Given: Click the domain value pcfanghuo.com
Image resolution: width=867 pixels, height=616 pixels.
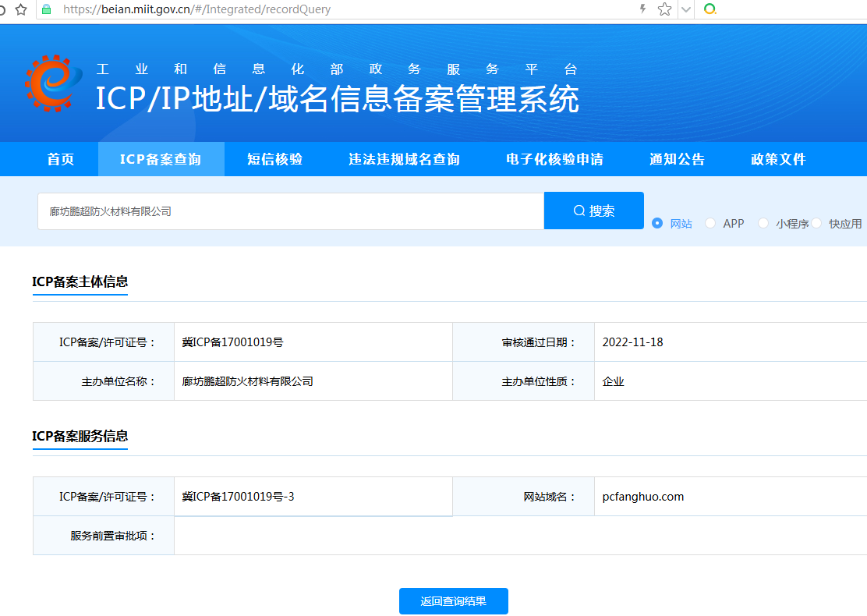Looking at the screenshot, I should 643,497.
